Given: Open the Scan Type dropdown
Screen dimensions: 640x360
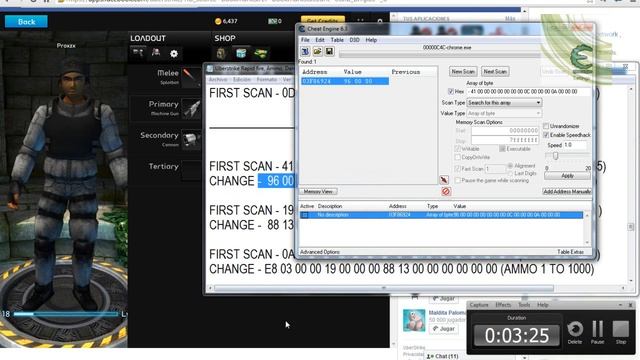Looking at the screenshot, I should [x=504, y=103].
